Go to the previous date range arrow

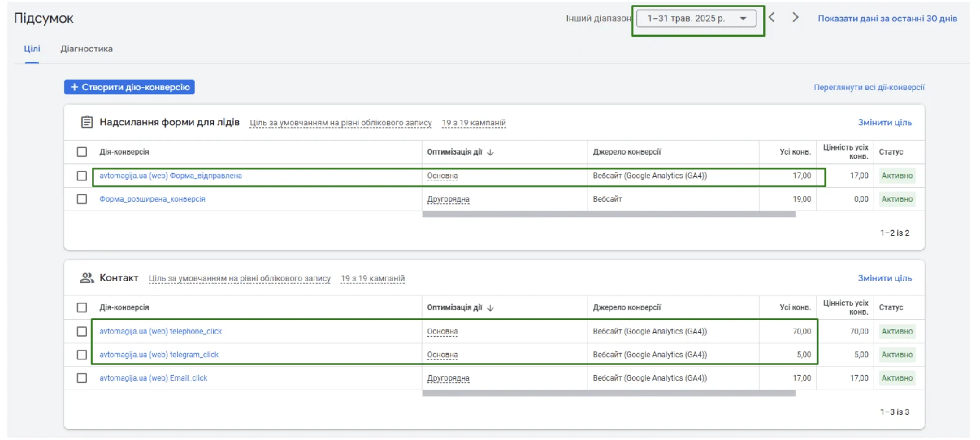click(x=772, y=17)
